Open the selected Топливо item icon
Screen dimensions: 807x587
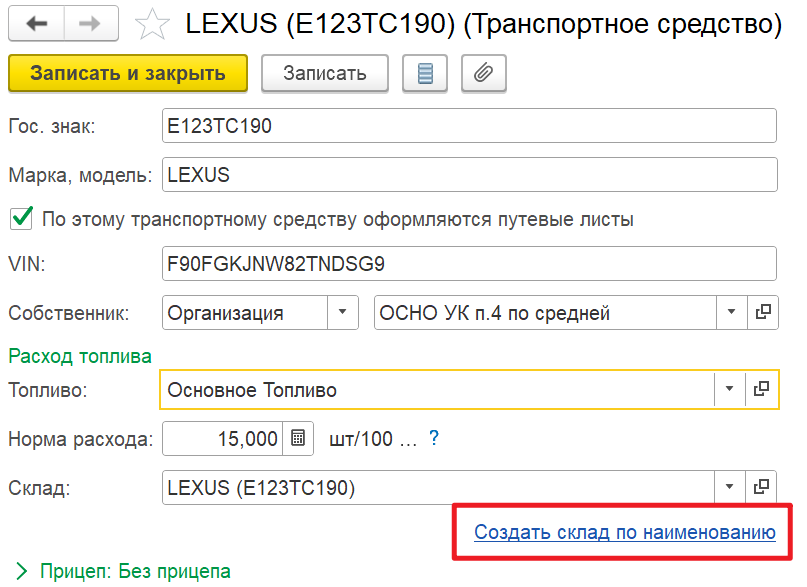(x=762, y=389)
